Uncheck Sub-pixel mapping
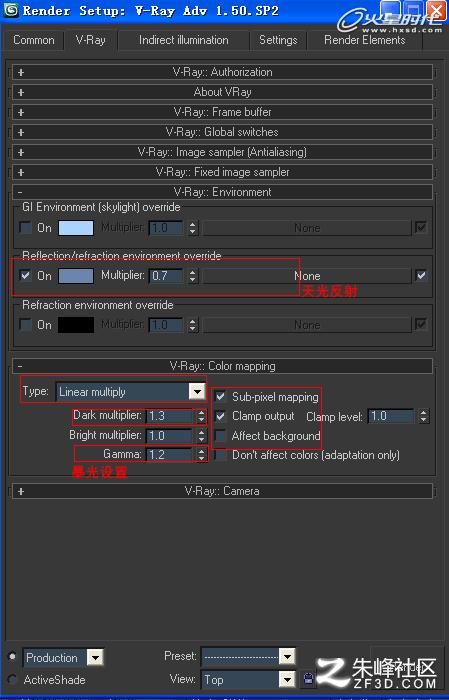Screen dimensions: 449x700 pos(220,396)
